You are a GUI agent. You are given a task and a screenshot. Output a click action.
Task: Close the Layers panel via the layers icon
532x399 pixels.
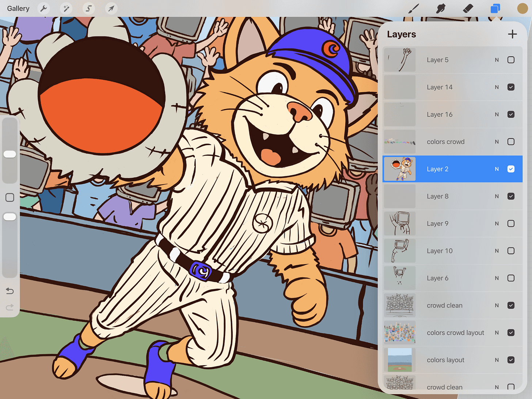click(495, 8)
